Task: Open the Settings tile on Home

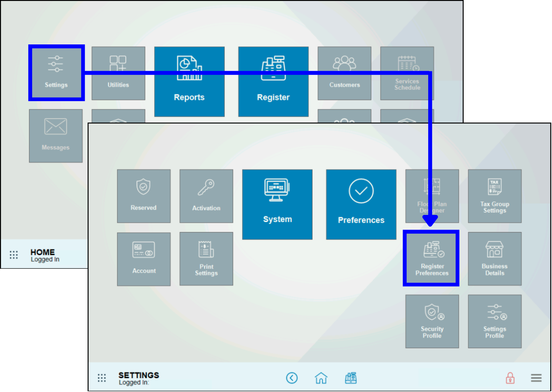Action: 56,73
